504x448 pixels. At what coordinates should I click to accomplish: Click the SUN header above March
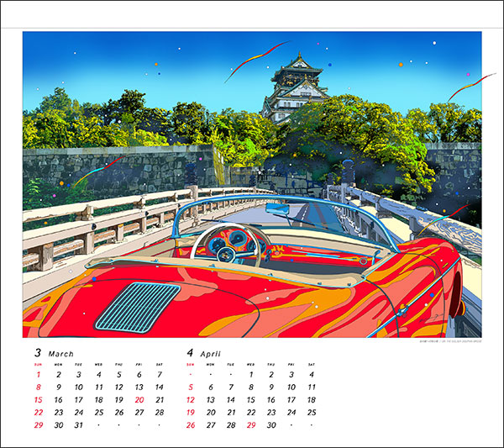click(x=38, y=364)
